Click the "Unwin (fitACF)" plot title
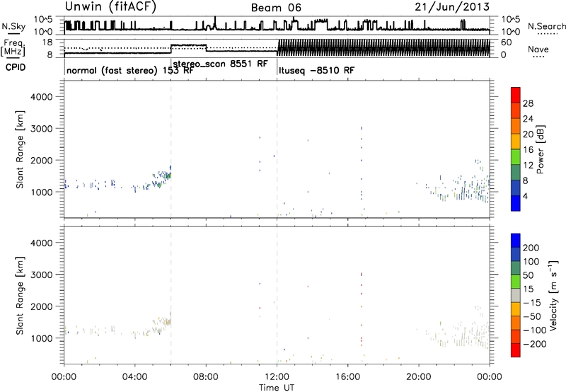Screen dimensions: 566x392 tap(110, 6)
